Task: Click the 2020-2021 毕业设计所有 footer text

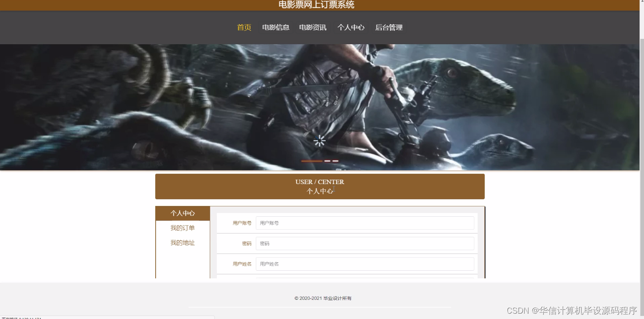Action: tap(323, 298)
